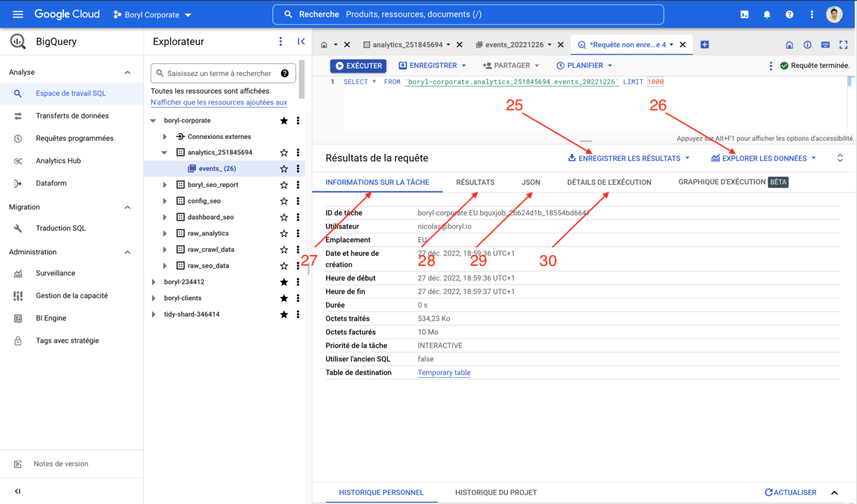The height and width of the screenshot is (504, 857).
Task: Select Analytics Hub from the Analyse menu
Action: coord(58,160)
